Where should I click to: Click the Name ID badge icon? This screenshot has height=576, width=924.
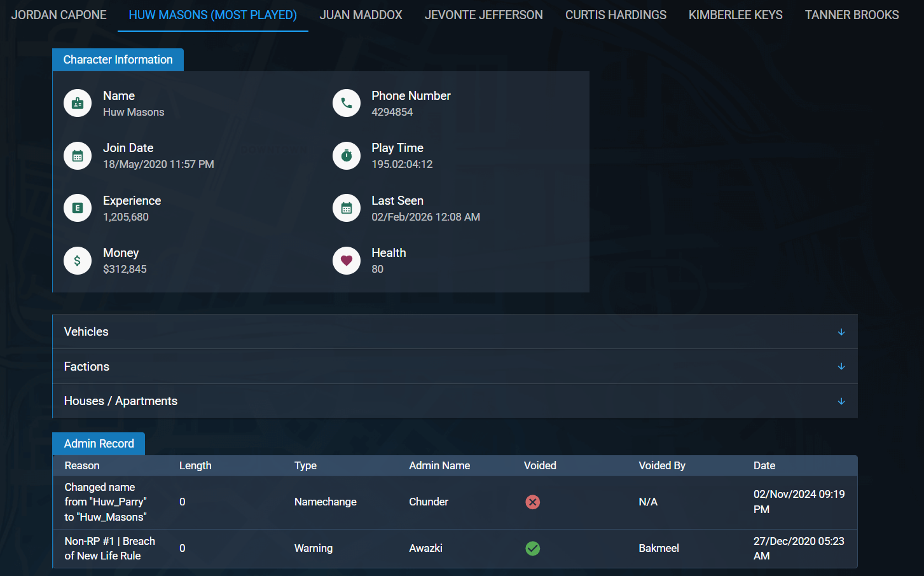(x=78, y=103)
